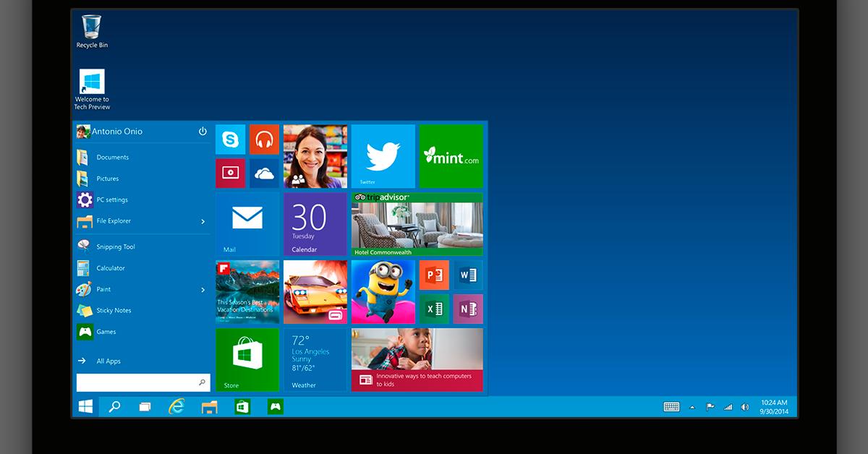Open the red Video tile
This screenshot has width=868, height=454.
[x=231, y=174]
